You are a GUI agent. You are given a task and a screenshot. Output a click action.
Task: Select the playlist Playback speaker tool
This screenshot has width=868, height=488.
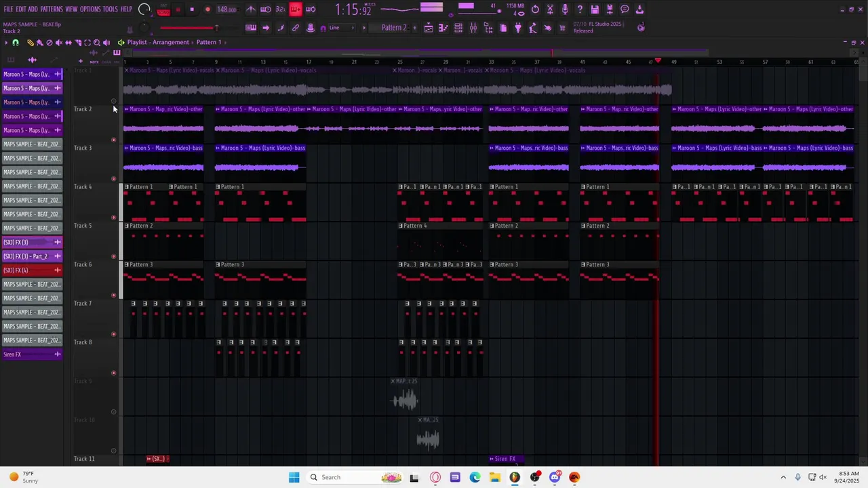pyautogui.click(x=106, y=43)
